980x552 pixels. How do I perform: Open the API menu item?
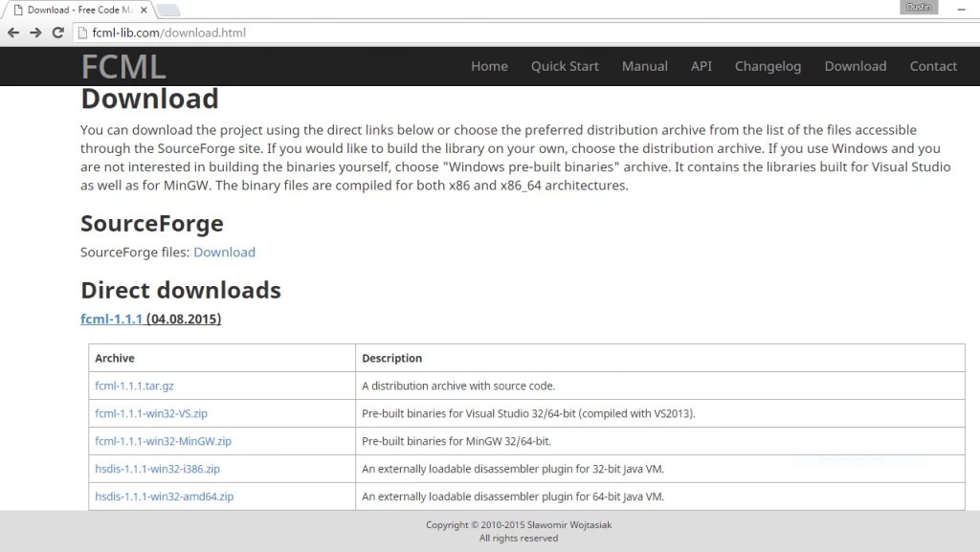tap(702, 66)
